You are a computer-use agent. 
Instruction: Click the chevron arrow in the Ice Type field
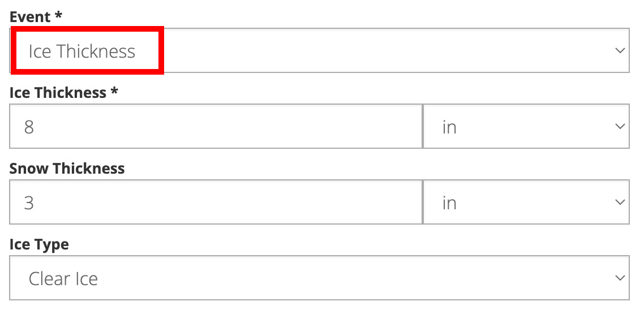pos(619,278)
